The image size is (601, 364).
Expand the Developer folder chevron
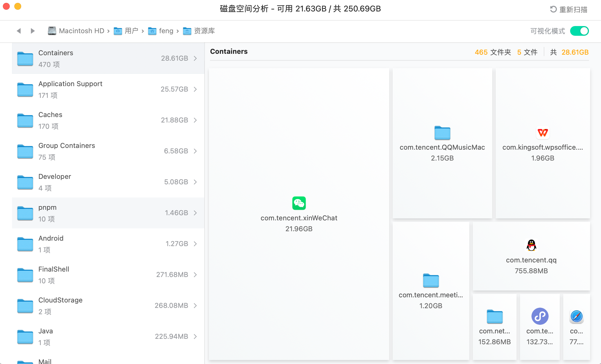click(195, 182)
